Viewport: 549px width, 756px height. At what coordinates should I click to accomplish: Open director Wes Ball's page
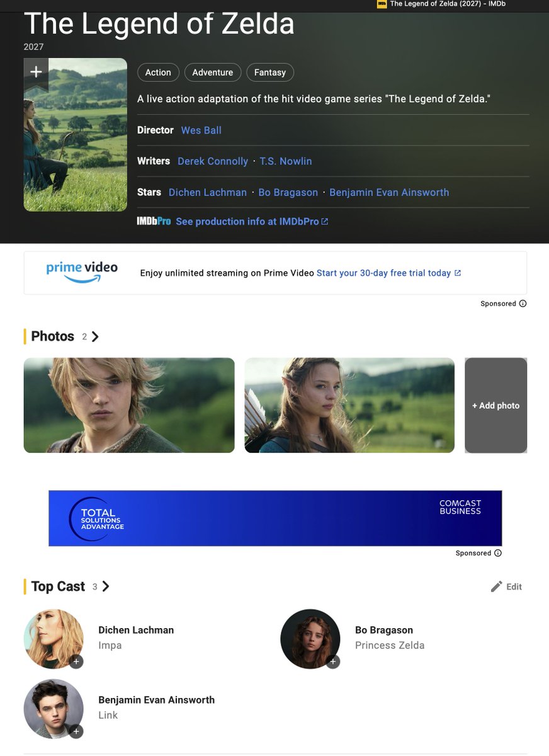201,130
